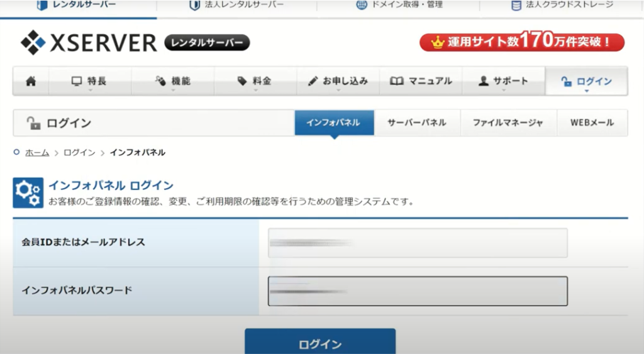Select the インフォパネル tab
The width and height of the screenshot is (644, 354).
pos(334,123)
